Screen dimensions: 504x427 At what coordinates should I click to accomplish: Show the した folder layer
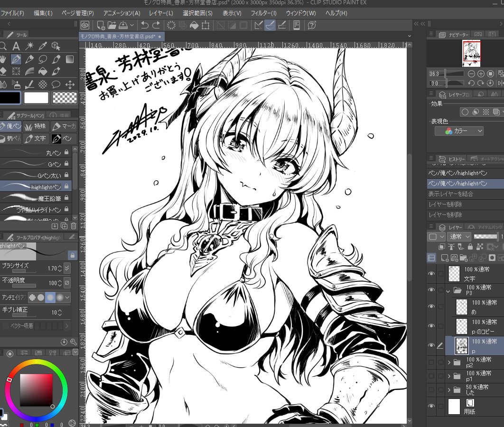tap(431, 390)
